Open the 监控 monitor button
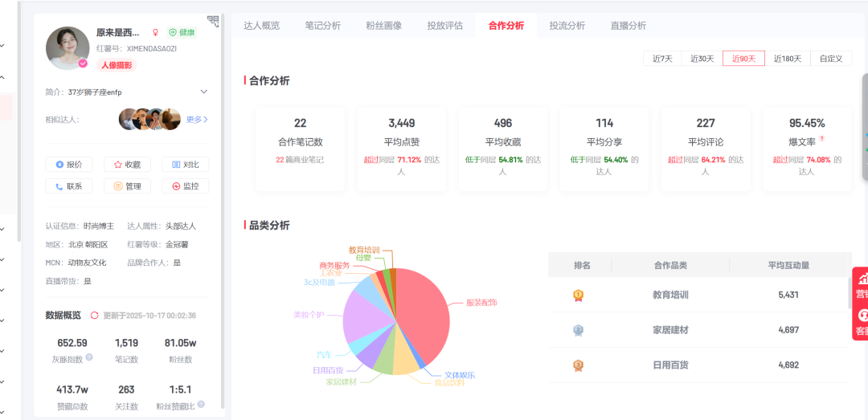Screen dimensions: 868x420 [185, 186]
